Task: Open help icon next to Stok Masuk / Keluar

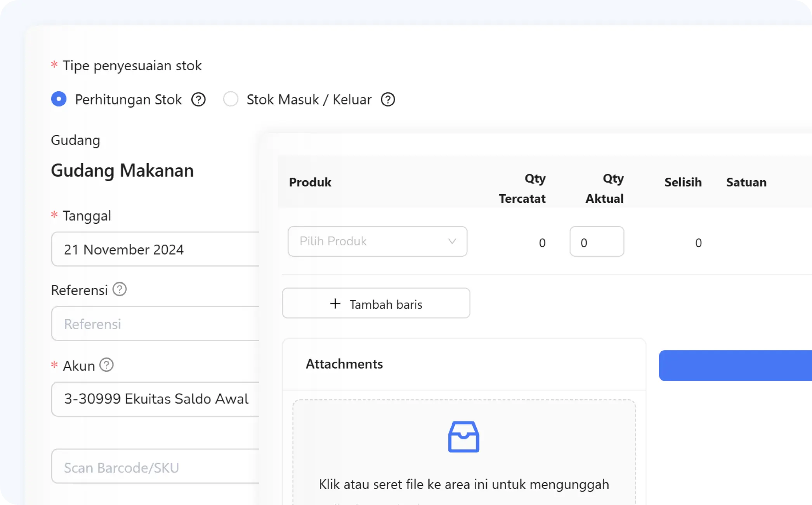Action: (x=388, y=99)
